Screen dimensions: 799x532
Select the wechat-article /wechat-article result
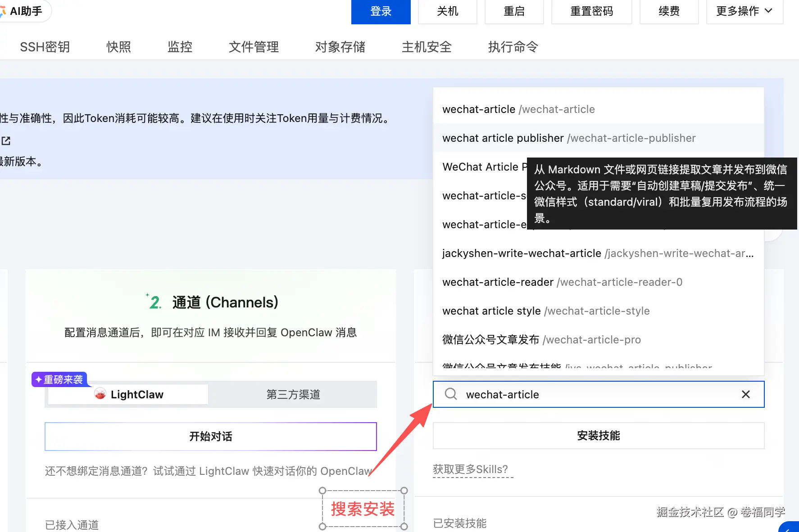(598, 109)
